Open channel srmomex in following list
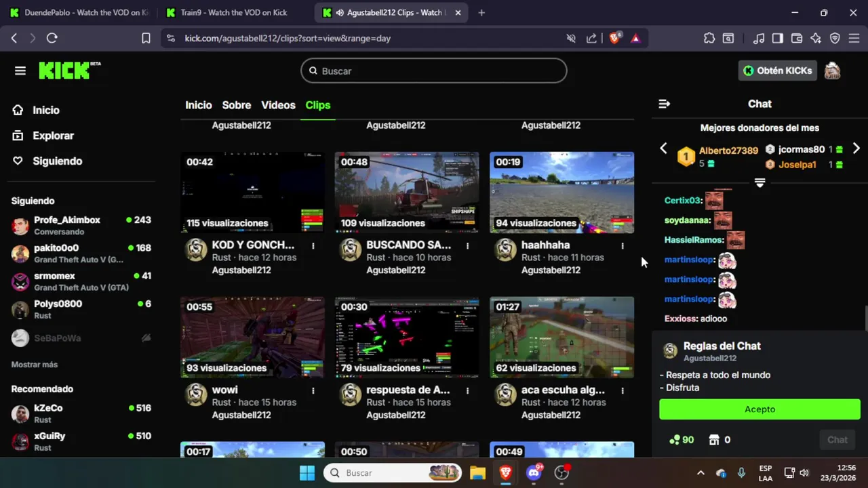868x488 pixels. [81, 281]
